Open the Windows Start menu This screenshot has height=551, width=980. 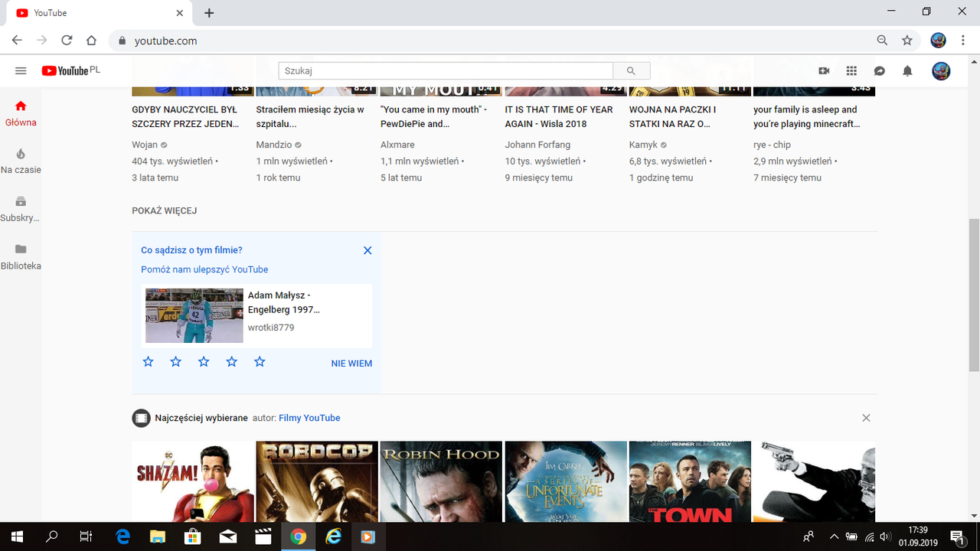click(17, 536)
